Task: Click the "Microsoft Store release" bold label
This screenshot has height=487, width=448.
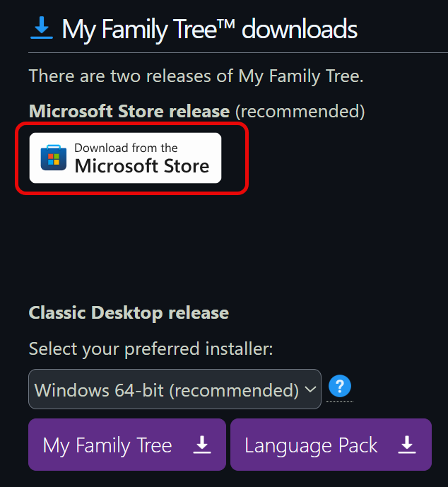Action: point(129,111)
